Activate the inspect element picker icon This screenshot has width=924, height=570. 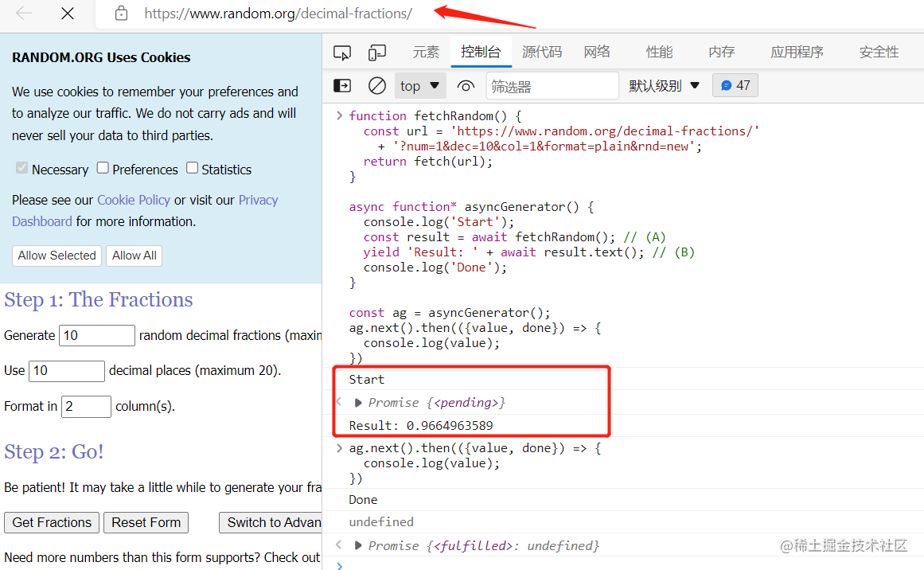point(341,53)
